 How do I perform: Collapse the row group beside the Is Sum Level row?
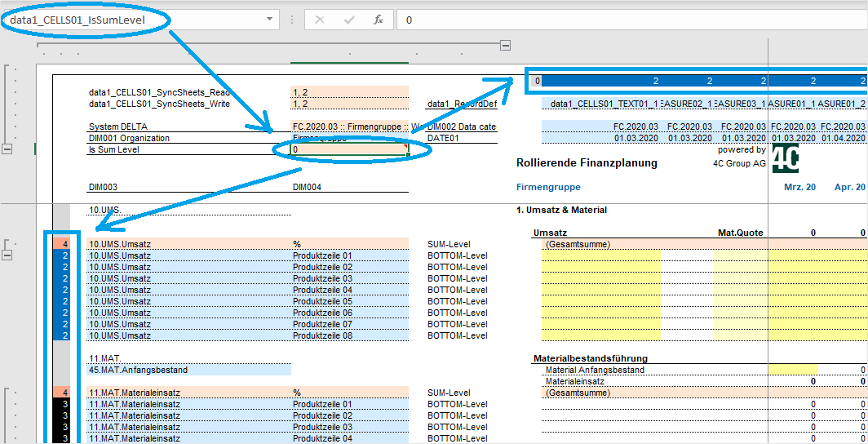point(7,149)
